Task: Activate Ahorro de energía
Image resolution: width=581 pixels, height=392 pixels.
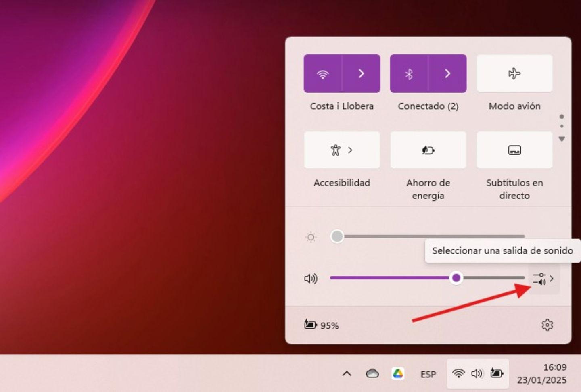Action: [428, 150]
